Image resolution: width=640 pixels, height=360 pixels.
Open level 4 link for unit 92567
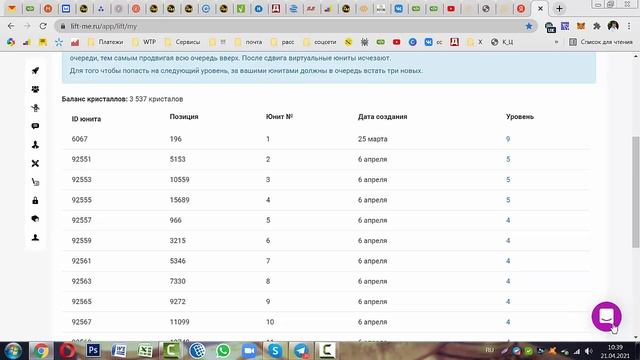click(x=508, y=322)
